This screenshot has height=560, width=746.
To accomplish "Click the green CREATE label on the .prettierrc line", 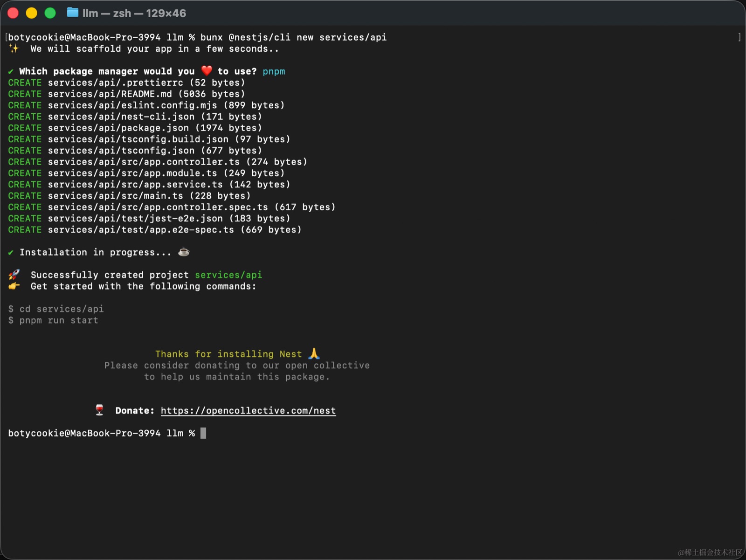I will (x=25, y=83).
